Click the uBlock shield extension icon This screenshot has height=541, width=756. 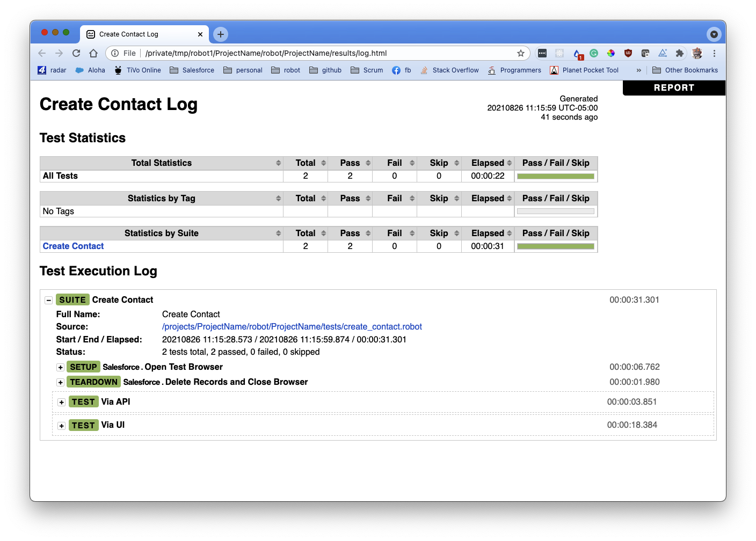[x=628, y=53]
